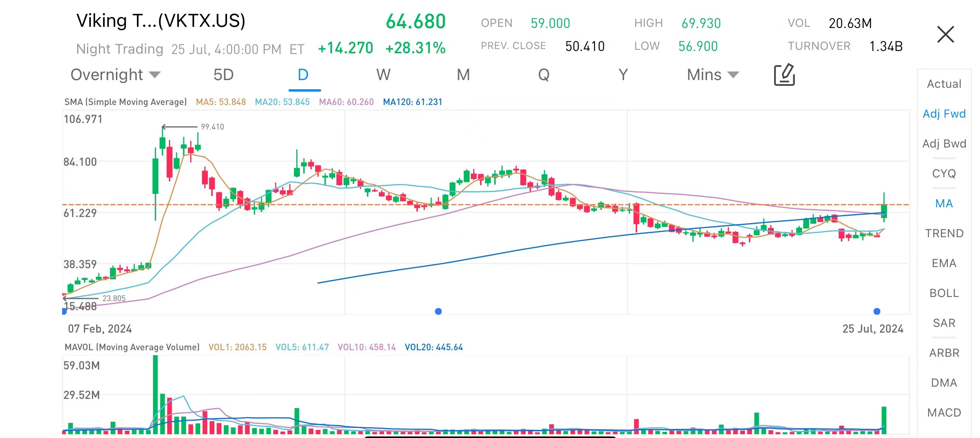980x438 pixels.
Task: Select the DMA sub-indicator
Action: [944, 383]
